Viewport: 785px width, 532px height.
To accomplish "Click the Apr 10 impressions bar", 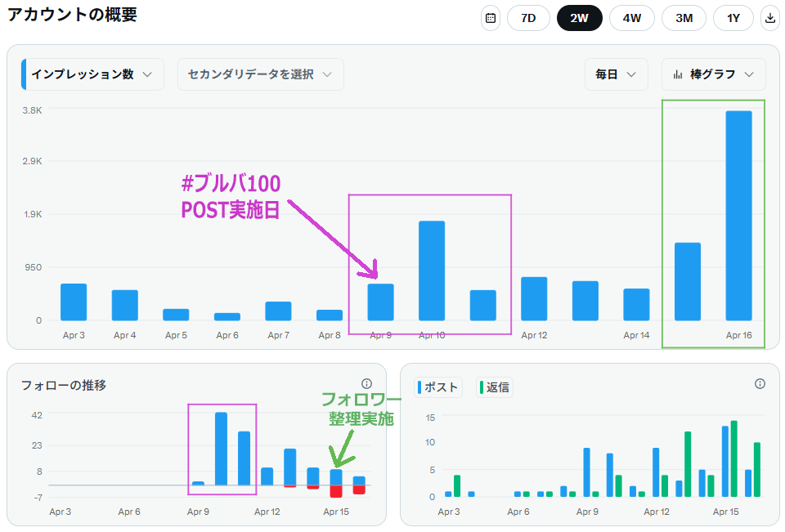I will 432,270.
